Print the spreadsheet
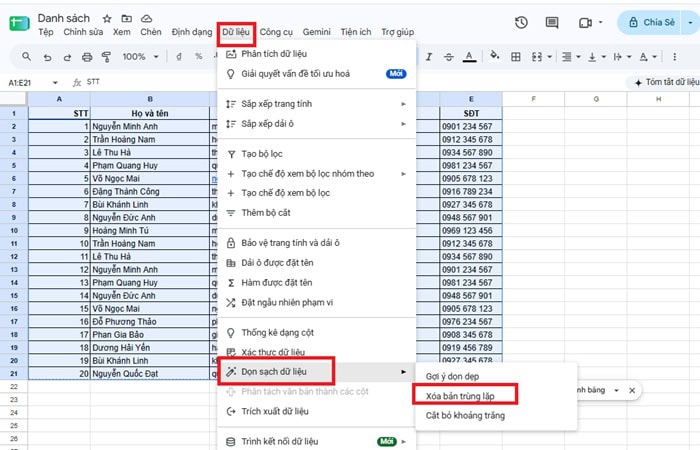This screenshot has height=450, width=700. (87, 57)
